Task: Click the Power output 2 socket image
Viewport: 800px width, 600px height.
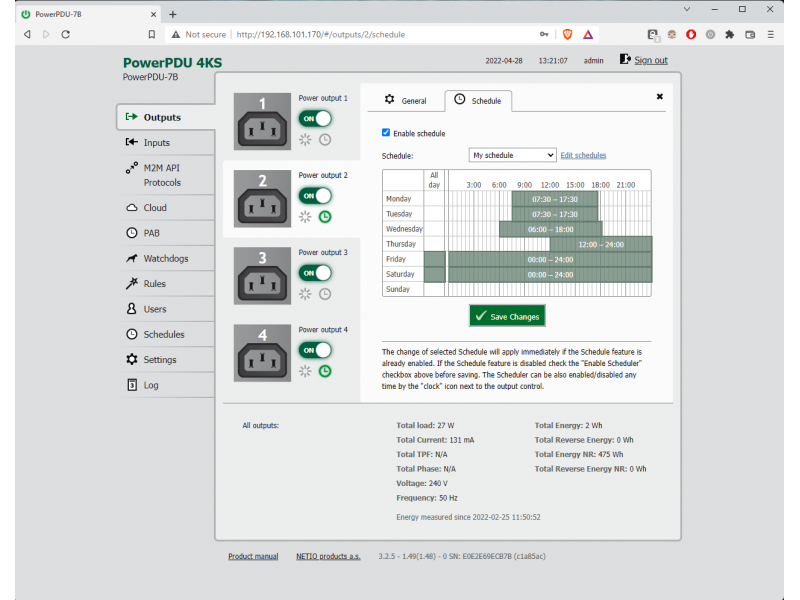Action: tap(262, 198)
